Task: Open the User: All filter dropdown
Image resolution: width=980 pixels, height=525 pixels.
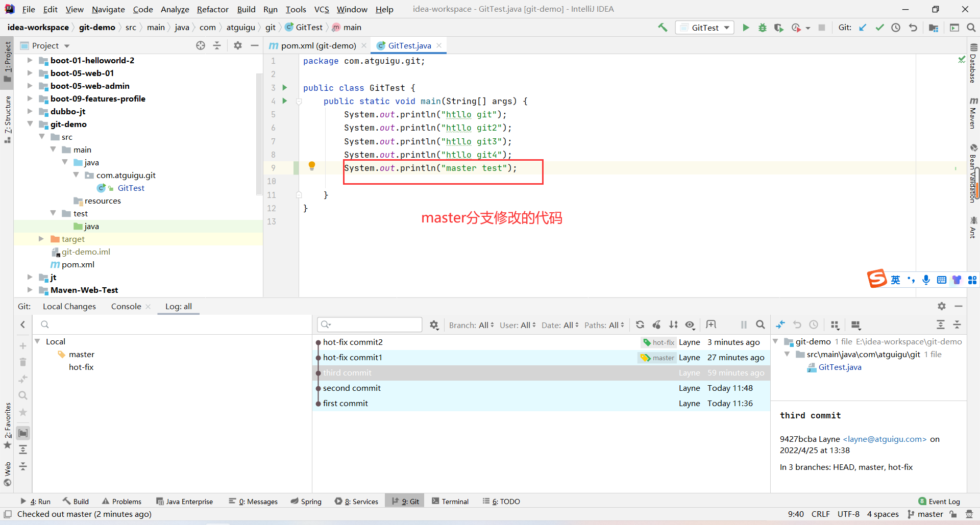Action: tap(518, 325)
